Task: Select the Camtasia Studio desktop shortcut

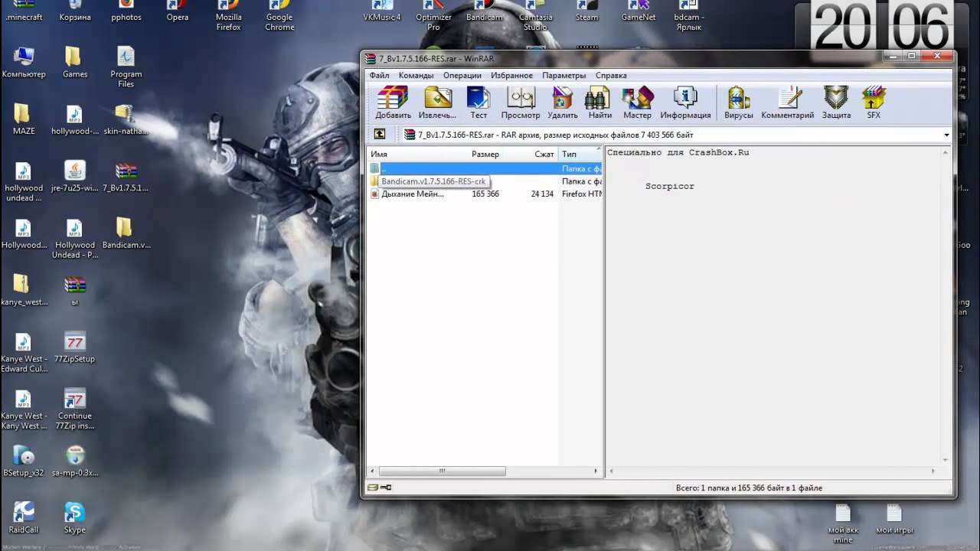Action: coord(535,15)
